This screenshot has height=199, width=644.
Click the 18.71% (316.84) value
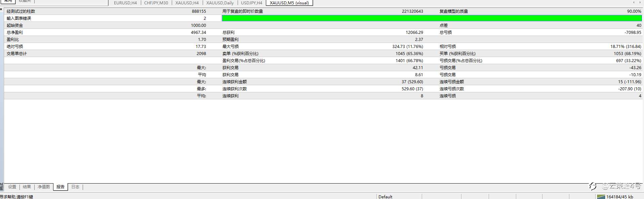coord(626,46)
